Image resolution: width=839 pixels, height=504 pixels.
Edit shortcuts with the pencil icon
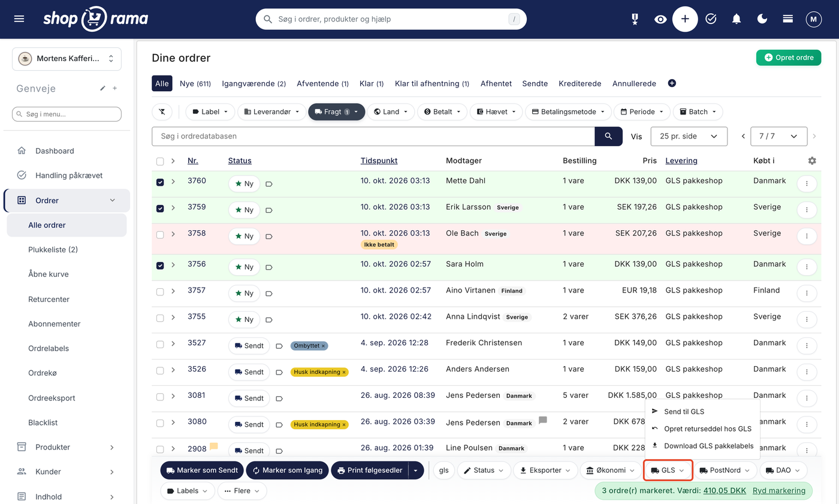(102, 89)
